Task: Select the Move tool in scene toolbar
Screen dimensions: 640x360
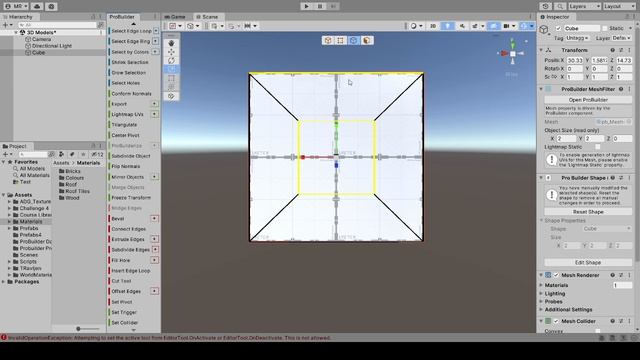Action: click(x=171, y=52)
